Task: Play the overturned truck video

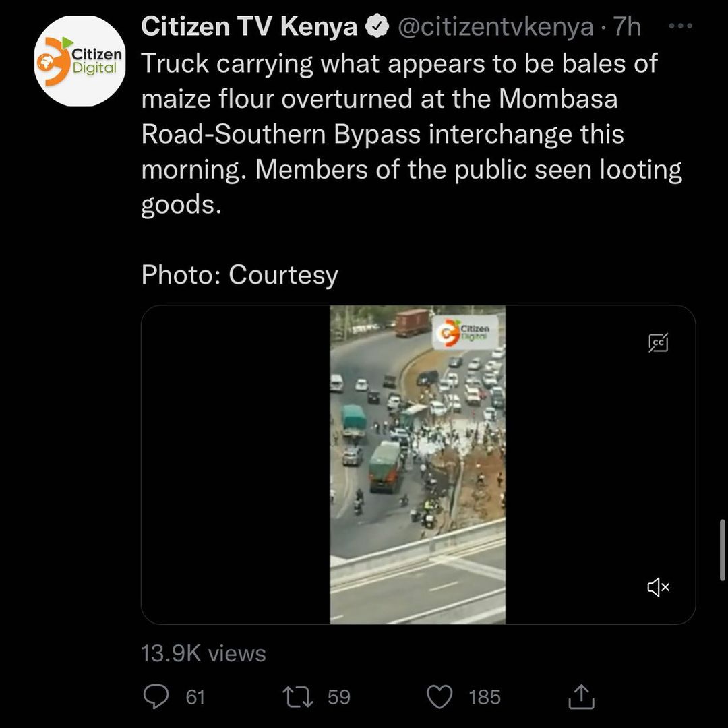Action: (x=417, y=464)
